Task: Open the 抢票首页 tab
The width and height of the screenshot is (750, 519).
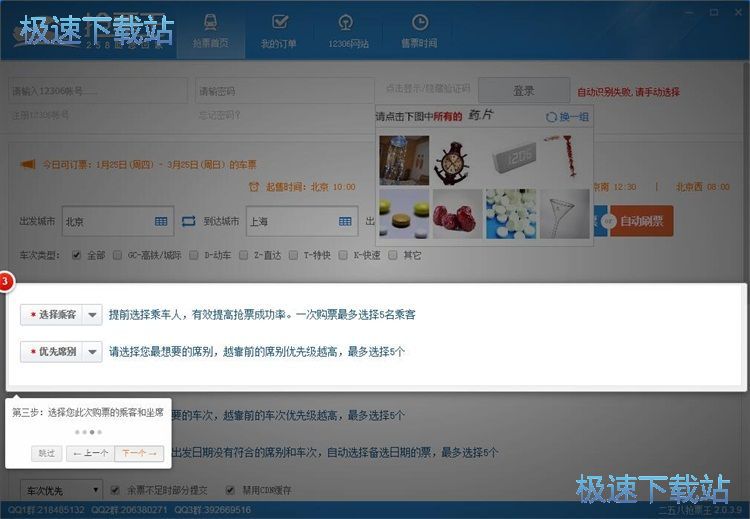Action: click(x=211, y=31)
